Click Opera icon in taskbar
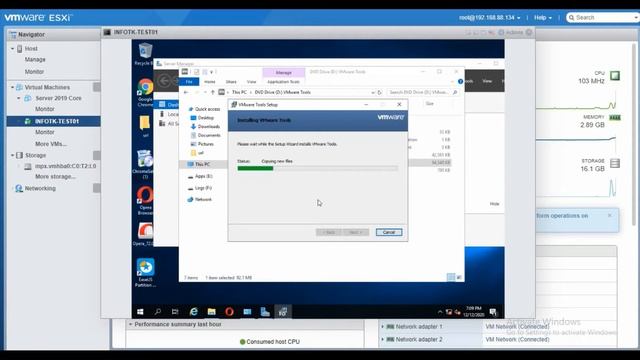The height and width of the screenshot is (360, 640). [x=229, y=312]
